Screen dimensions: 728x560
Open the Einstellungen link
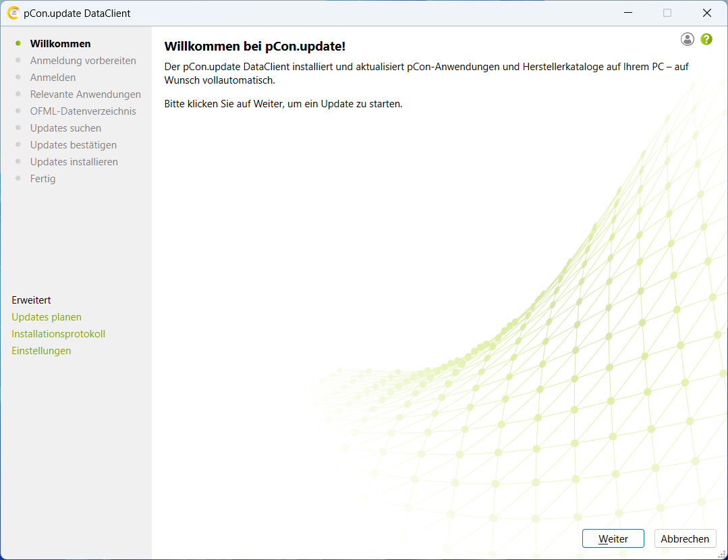coord(41,351)
